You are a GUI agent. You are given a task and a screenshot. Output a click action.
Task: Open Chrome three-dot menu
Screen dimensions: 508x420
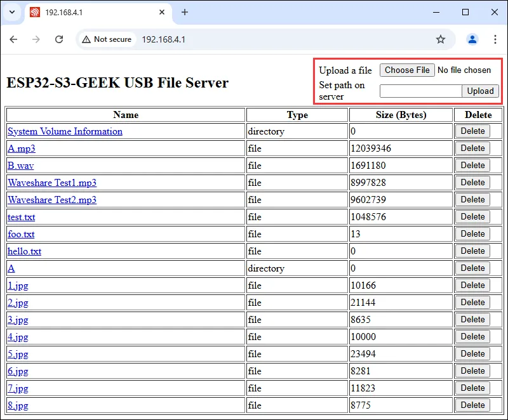tap(495, 39)
